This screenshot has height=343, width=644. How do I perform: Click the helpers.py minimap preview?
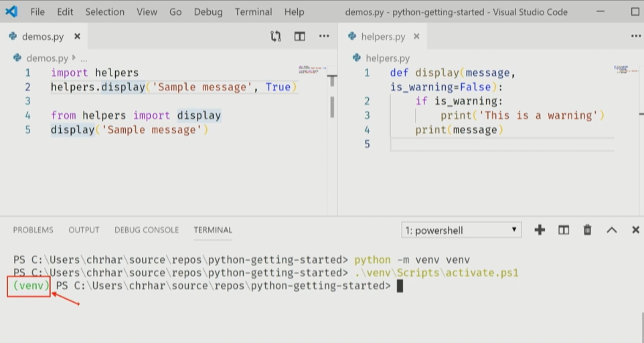pos(626,69)
